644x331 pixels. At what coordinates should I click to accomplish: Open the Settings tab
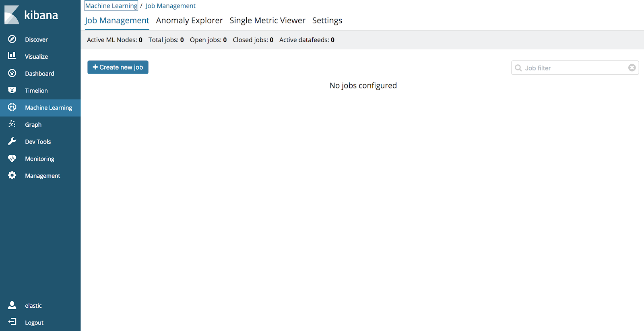(327, 21)
